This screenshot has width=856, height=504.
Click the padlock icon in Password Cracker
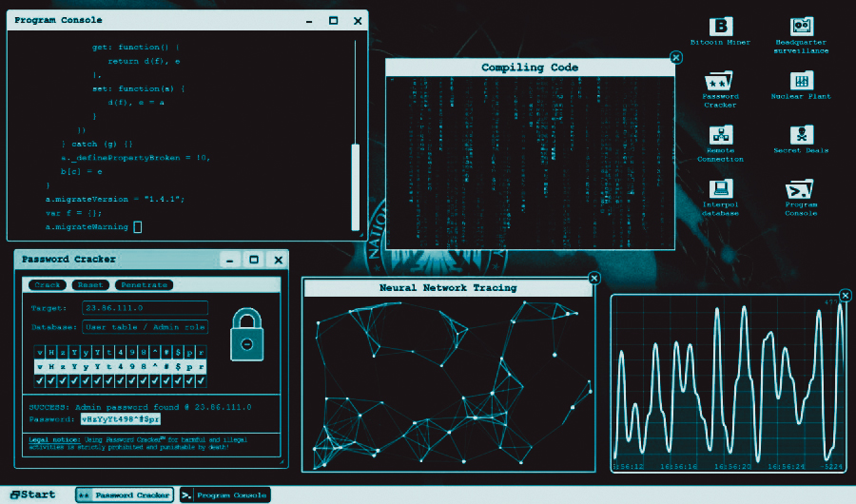coord(246,335)
